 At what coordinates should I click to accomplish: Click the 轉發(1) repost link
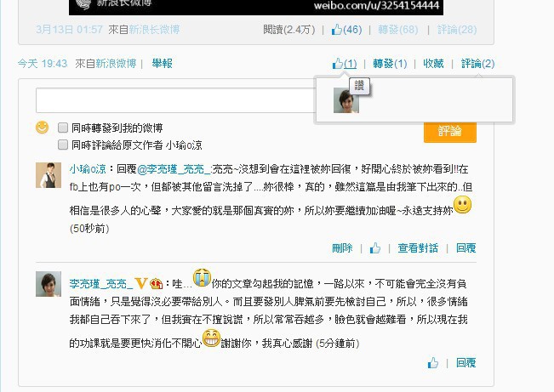click(x=390, y=64)
